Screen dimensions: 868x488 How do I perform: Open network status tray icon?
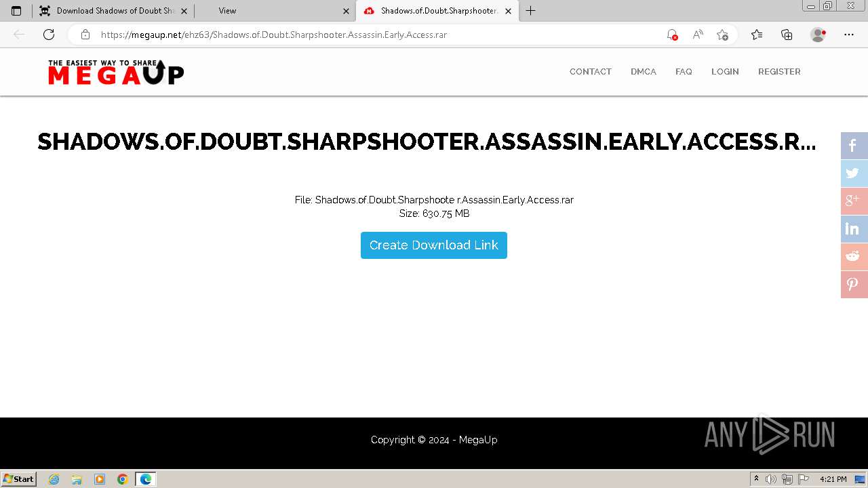pyautogui.click(x=787, y=479)
